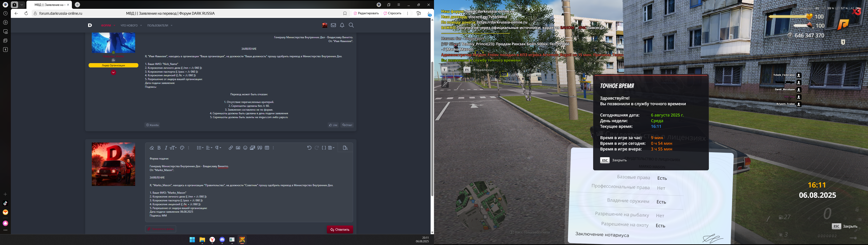Open the save draft dropdown
868x245 pixels.
tap(332, 148)
